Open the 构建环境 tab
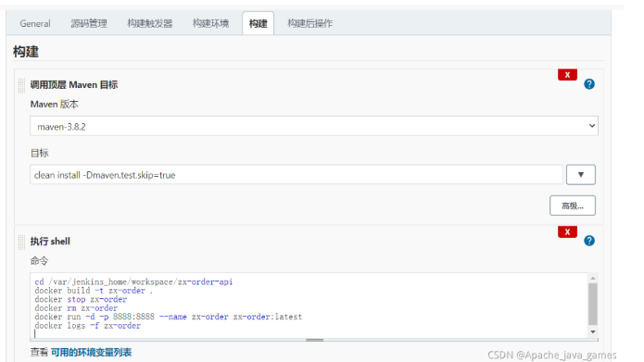This screenshot has width=644, height=362. [x=210, y=23]
